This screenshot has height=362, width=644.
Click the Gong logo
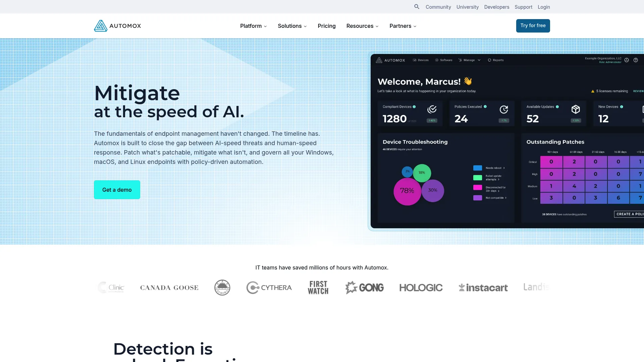click(365, 288)
